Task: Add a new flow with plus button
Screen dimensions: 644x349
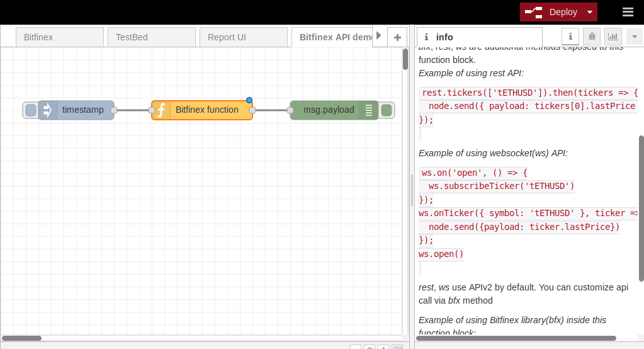Action: [397, 37]
